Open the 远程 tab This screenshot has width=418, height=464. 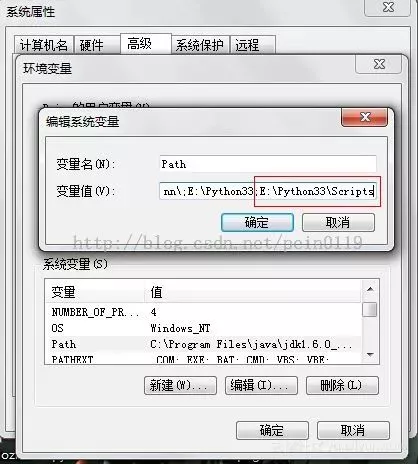pyautogui.click(x=253, y=45)
